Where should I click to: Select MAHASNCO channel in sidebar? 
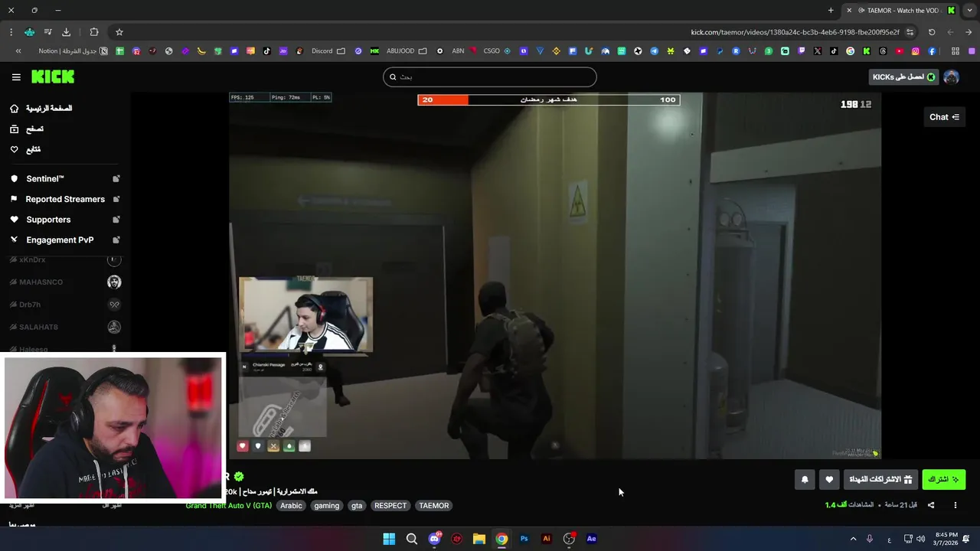pos(64,282)
